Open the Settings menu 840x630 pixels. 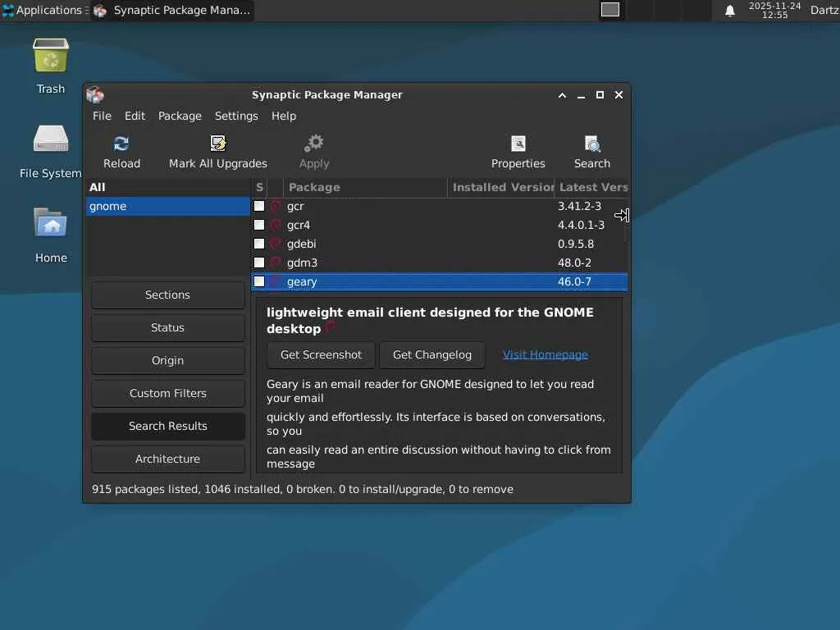pyautogui.click(x=236, y=116)
